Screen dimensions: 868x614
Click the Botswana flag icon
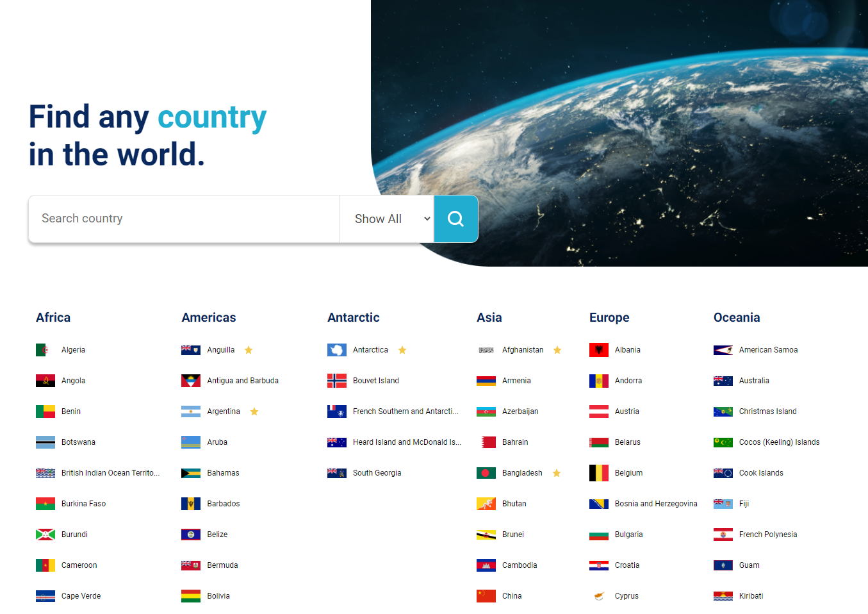click(x=45, y=442)
